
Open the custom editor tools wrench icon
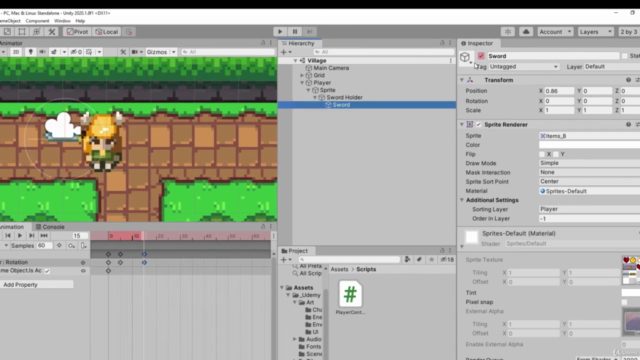pos(52,31)
